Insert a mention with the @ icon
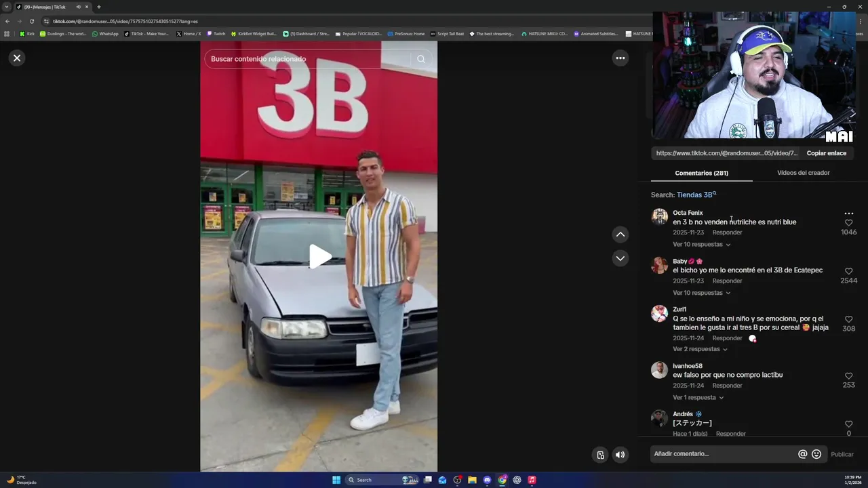This screenshot has height=488, width=868. pyautogui.click(x=803, y=454)
